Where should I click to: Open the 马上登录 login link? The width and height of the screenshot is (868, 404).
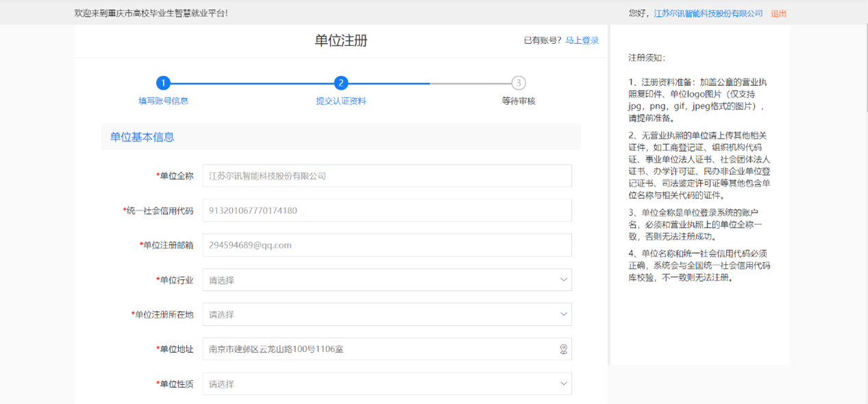point(582,40)
